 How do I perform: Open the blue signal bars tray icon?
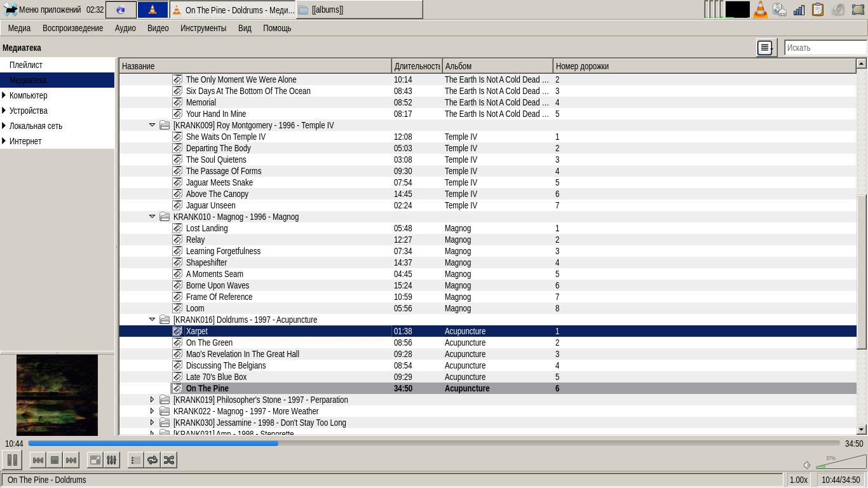point(799,10)
